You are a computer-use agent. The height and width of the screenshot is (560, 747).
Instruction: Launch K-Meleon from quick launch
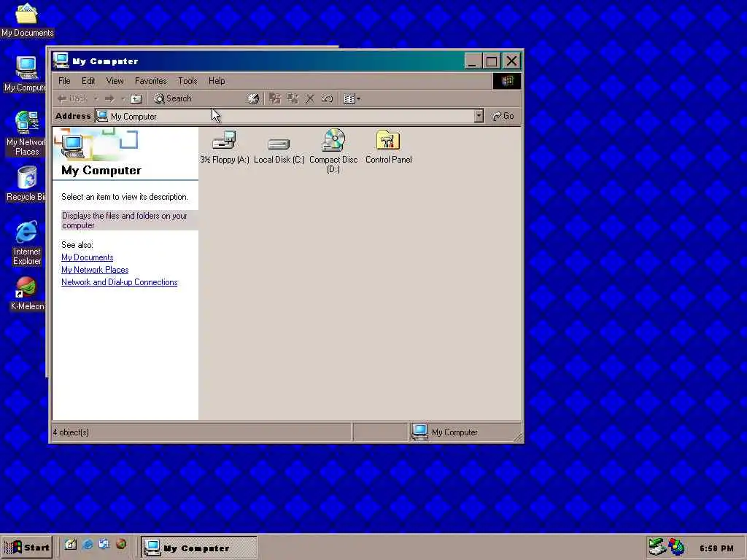[x=121, y=544]
